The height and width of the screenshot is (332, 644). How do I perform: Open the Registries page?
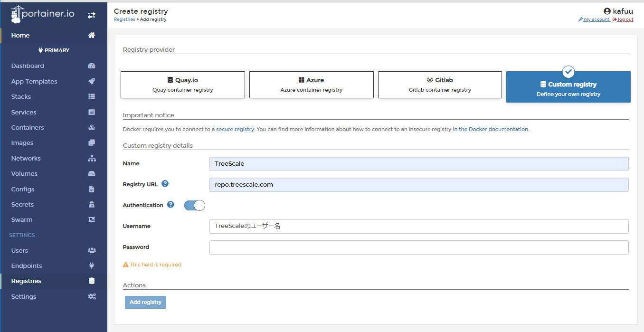54,281
